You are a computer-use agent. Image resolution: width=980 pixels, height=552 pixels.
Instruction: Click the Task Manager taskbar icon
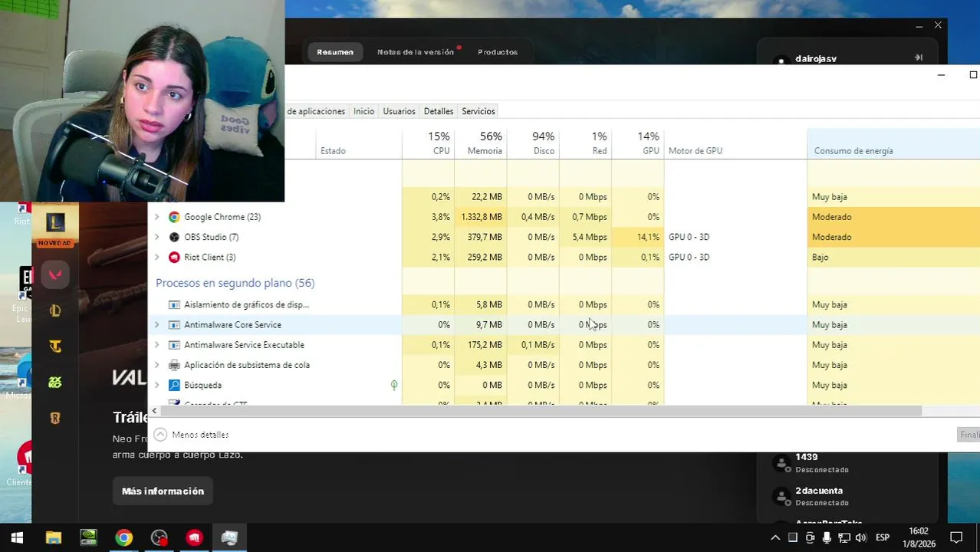[229, 537]
